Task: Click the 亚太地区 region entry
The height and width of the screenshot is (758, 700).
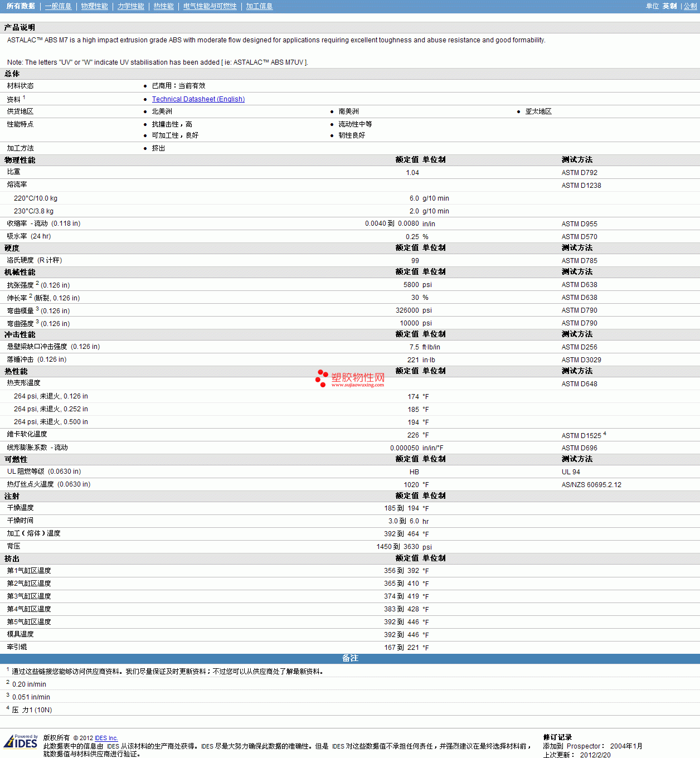Action: [538, 111]
